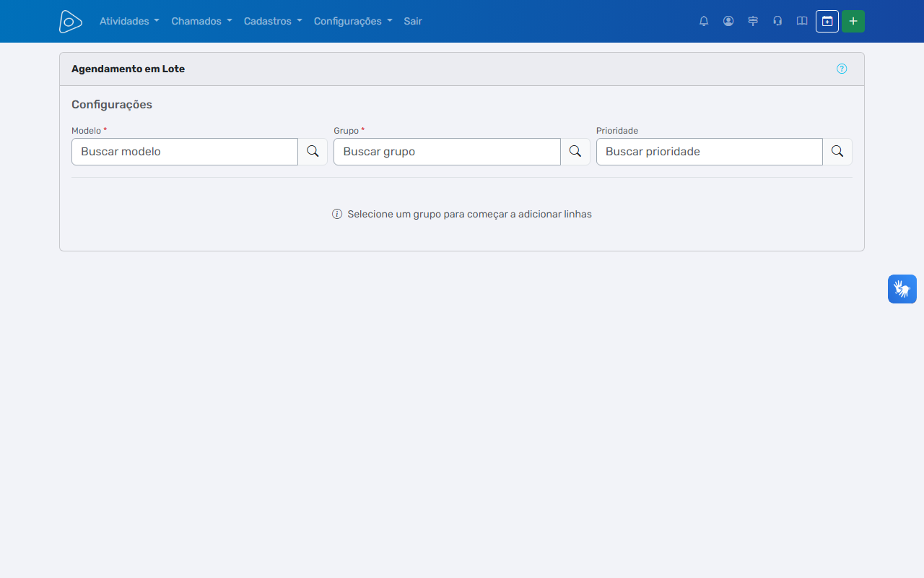Open the sign language accessibility widget
The height and width of the screenshot is (578, 924).
[902, 289]
